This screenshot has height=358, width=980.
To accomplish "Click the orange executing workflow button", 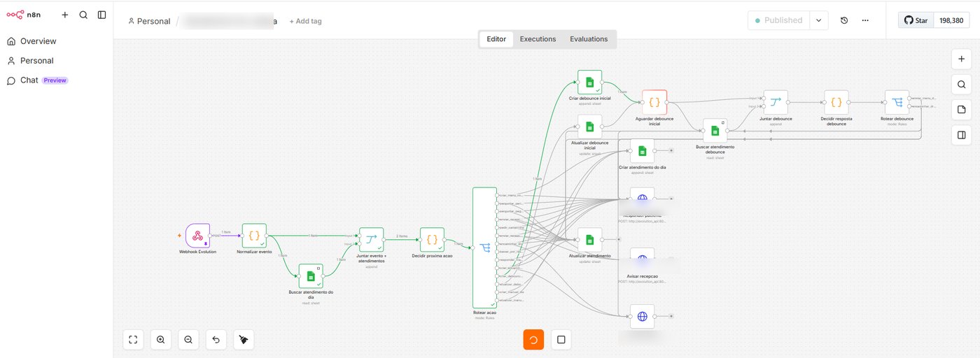I will (533, 340).
